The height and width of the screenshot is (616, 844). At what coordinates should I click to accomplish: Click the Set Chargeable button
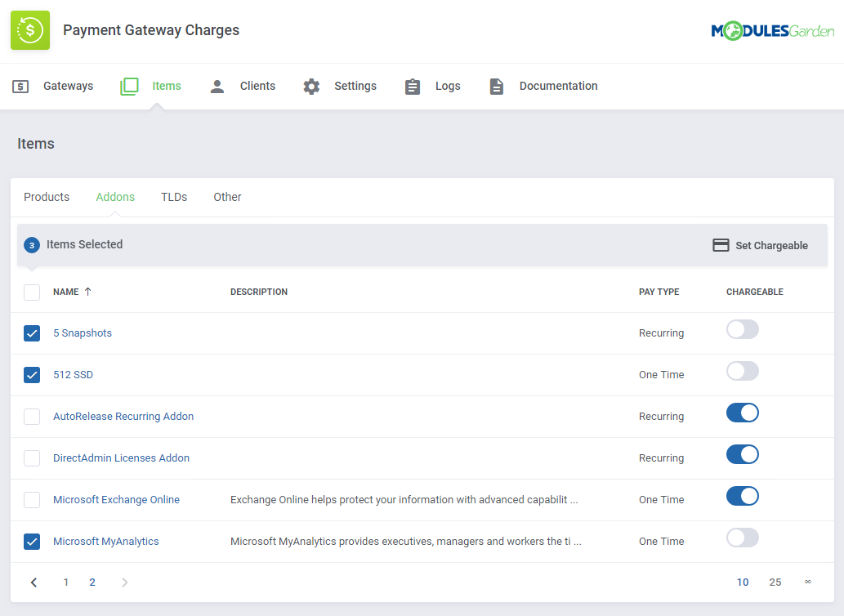click(x=761, y=245)
